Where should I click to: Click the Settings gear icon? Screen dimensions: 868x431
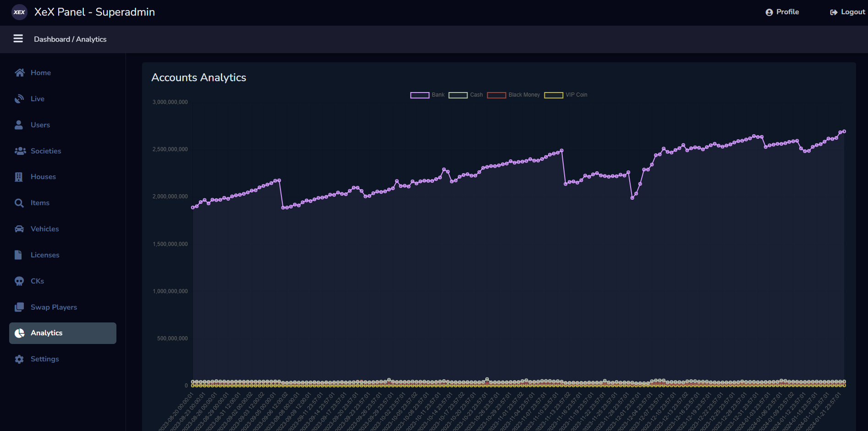[19, 359]
